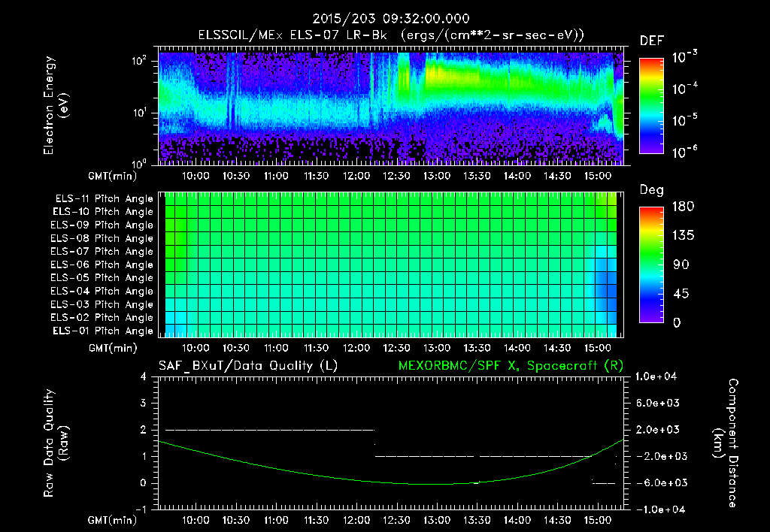The image size is (770, 532).
Task: Select the ELS-09 Pitch Angle row label
Action: click(102, 225)
